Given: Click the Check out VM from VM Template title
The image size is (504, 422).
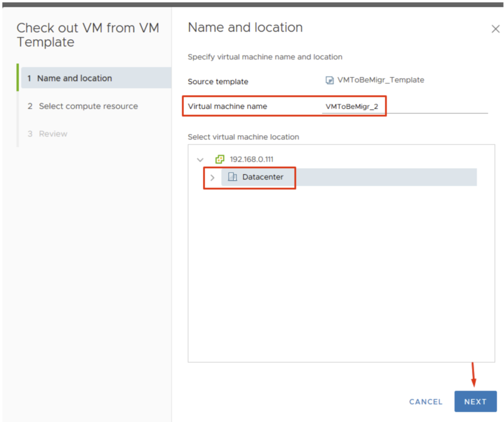Looking at the screenshot, I should (x=88, y=35).
